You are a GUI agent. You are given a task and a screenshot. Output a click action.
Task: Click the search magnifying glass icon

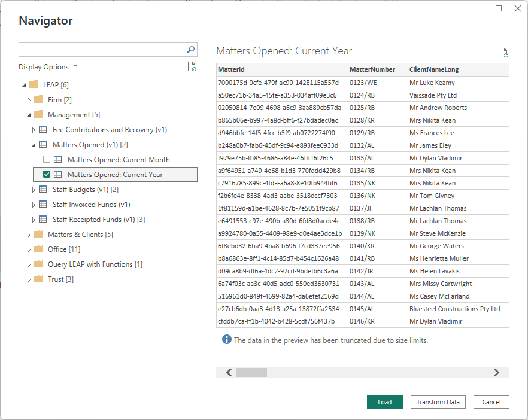coord(190,50)
